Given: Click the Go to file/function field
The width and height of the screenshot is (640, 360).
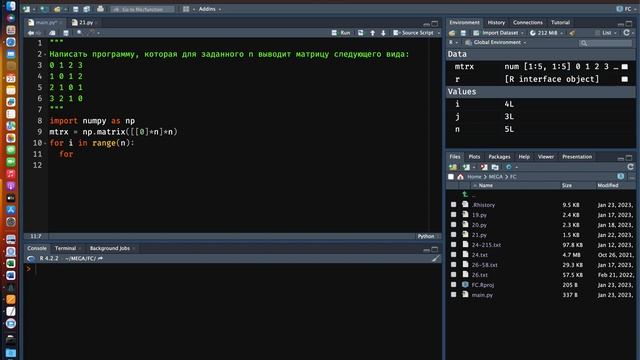Looking at the screenshot, I should point(143,9).
